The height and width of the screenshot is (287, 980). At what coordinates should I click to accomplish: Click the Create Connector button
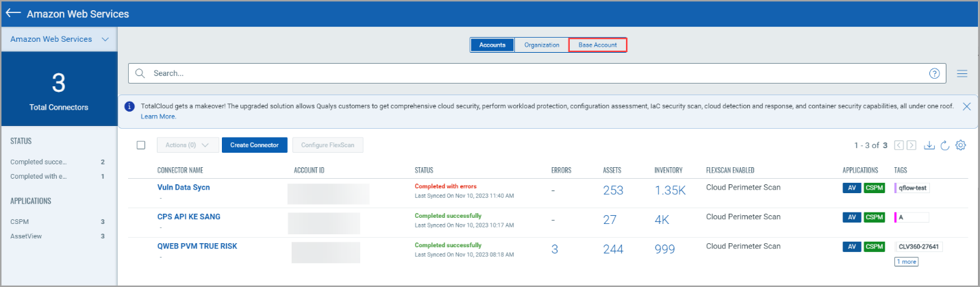click(255, 145)
